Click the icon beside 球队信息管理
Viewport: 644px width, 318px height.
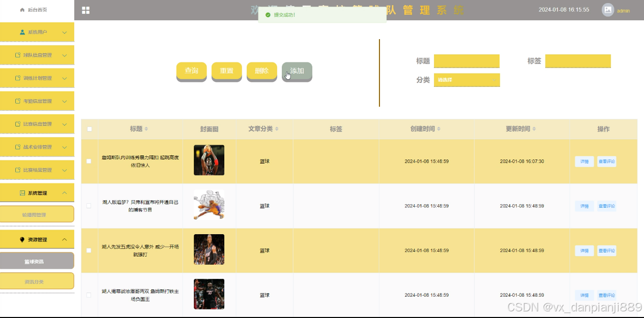point(18,55)
